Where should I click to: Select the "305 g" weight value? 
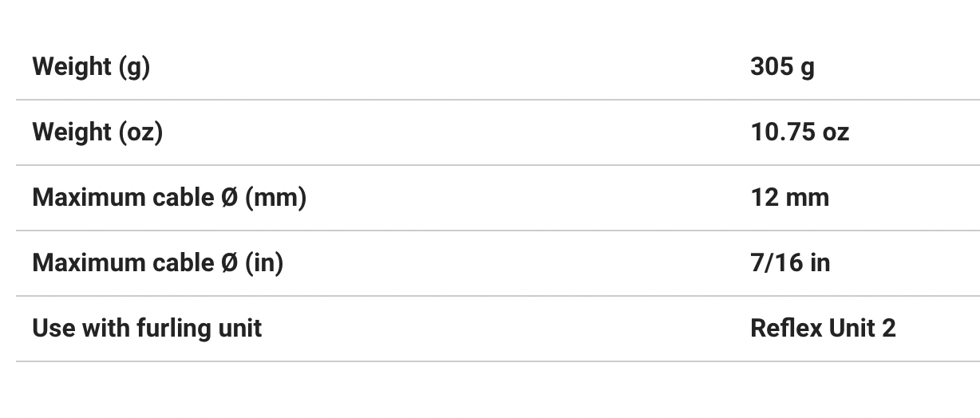click(x=782, y=67)
